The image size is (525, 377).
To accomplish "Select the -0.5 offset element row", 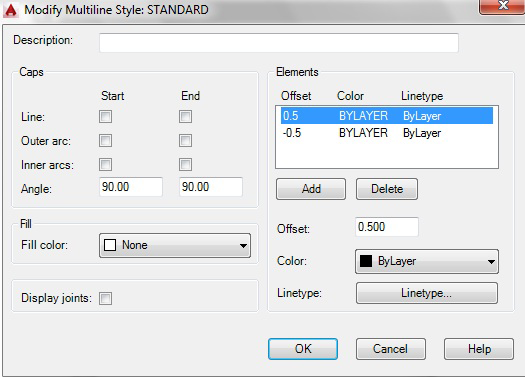I will tap(387, 133).
